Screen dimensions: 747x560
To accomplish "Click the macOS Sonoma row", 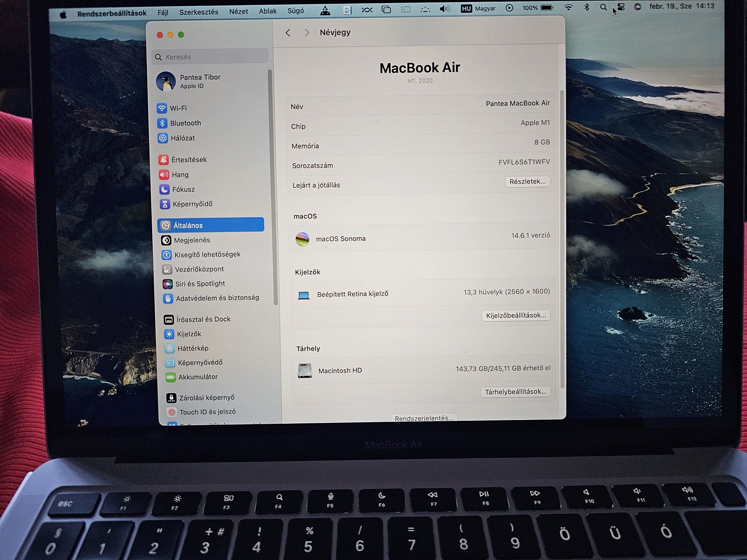I will pyautogui.click(x=422, y=237).
